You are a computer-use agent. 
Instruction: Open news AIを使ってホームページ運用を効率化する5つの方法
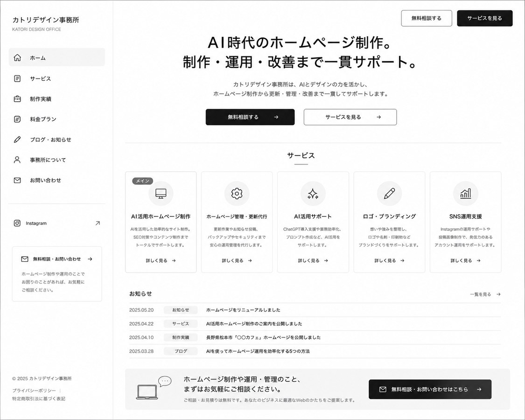coord(258,351)
